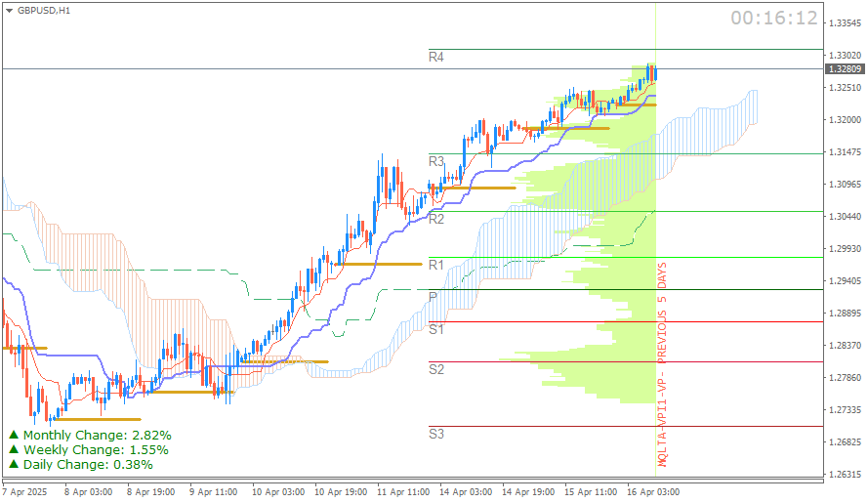
Task: Select the S3 support level label
Action: (436, 434)
